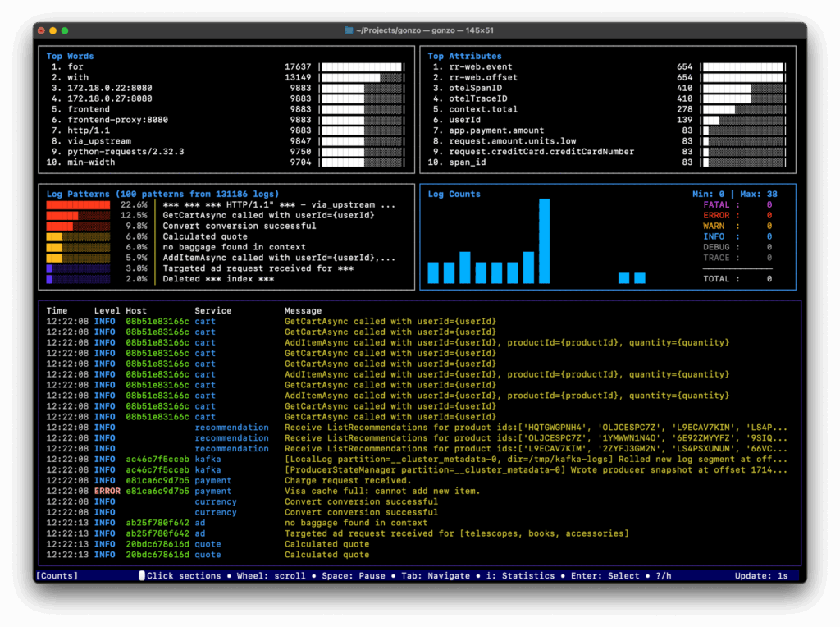This screenshot has height=627, width=840.
Task: Click the red bar for the 22.6% pattern
Action: click(77, 205)
